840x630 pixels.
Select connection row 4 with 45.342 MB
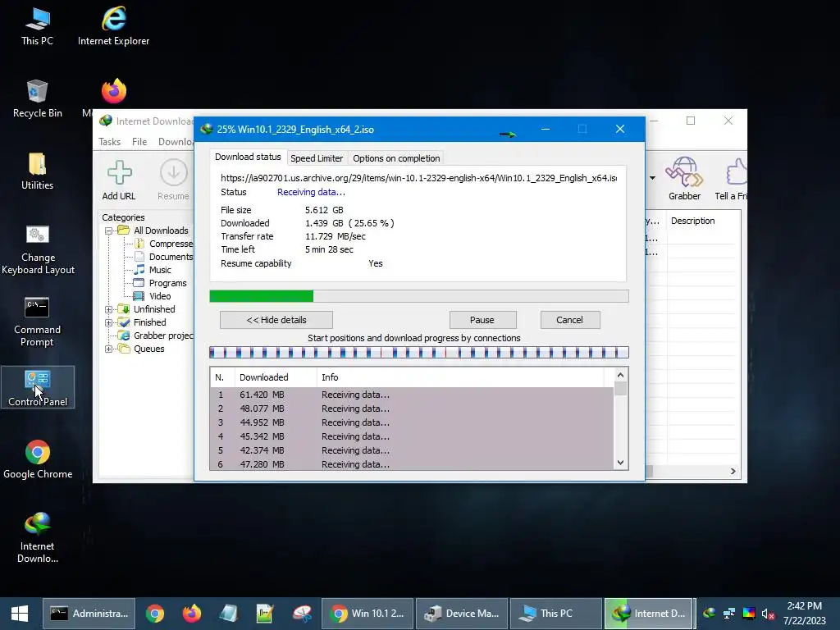click(412, 436)
